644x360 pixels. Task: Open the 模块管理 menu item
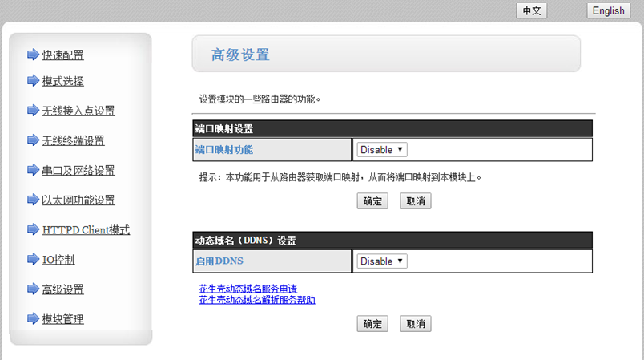62,319
